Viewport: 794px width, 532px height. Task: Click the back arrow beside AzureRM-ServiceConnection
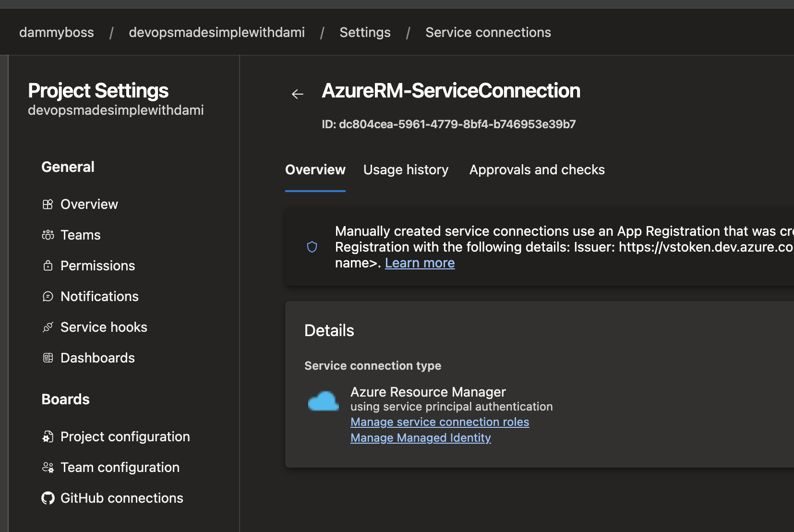pos(298,94)
